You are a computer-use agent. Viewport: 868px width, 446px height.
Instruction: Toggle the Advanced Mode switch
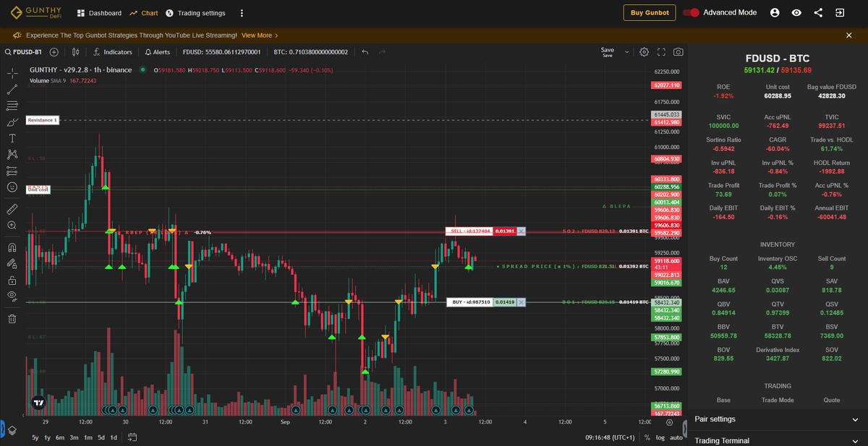[692, 13]
